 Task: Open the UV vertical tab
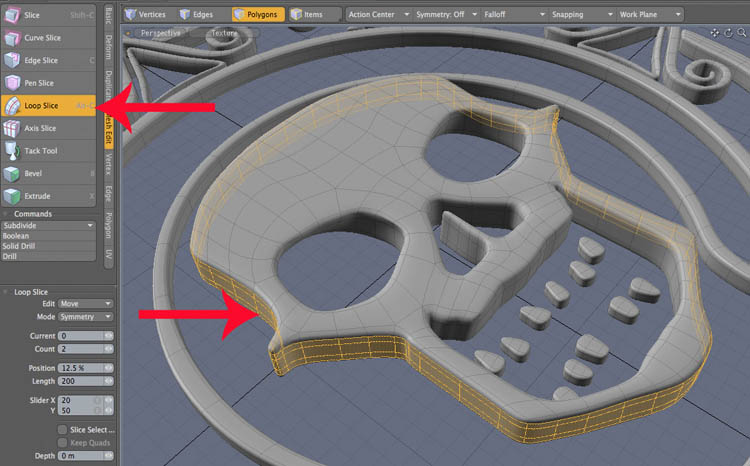[x=109, y=254]
